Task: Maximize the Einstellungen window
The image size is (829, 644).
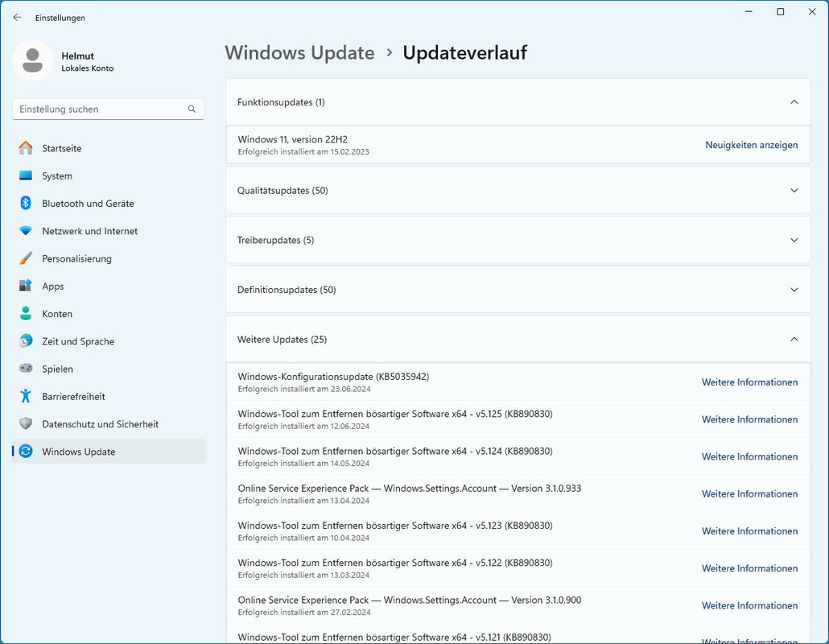Action: pyautogui.click(x=781, y=11)
